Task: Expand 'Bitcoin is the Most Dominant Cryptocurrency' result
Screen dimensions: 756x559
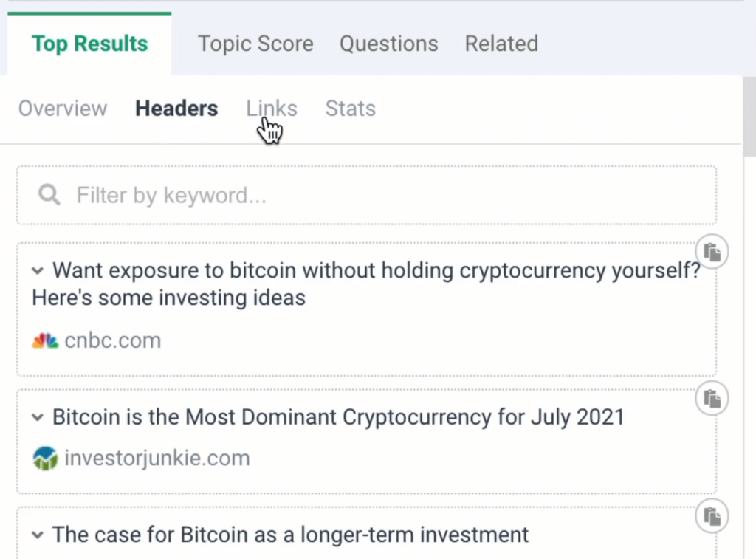Action: pyautogui.click(x=38, y=417)
